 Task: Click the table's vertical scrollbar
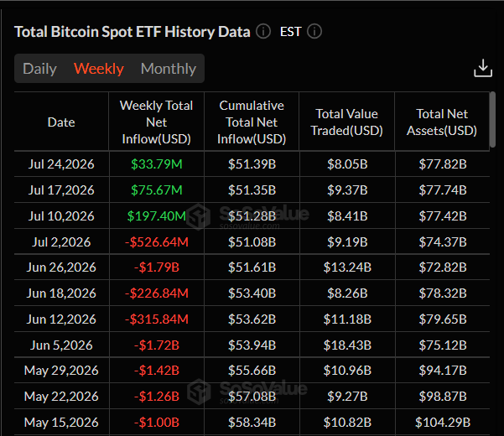tap(492, 120)
